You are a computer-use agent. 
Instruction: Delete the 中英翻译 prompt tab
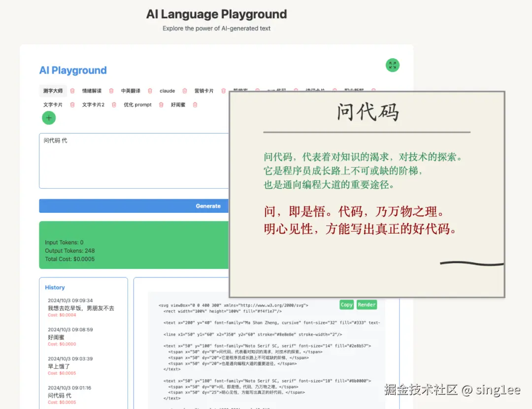[x=150, y=91]
